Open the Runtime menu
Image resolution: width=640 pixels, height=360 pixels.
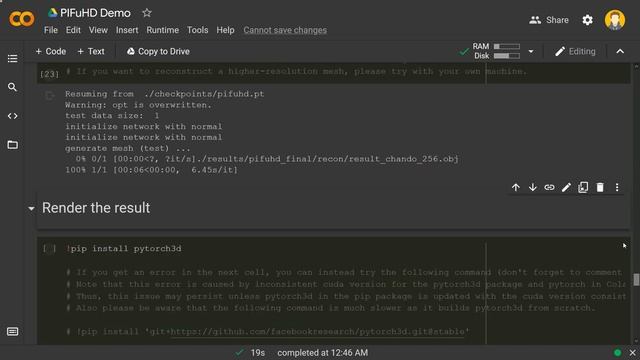(x=162, y=30)
